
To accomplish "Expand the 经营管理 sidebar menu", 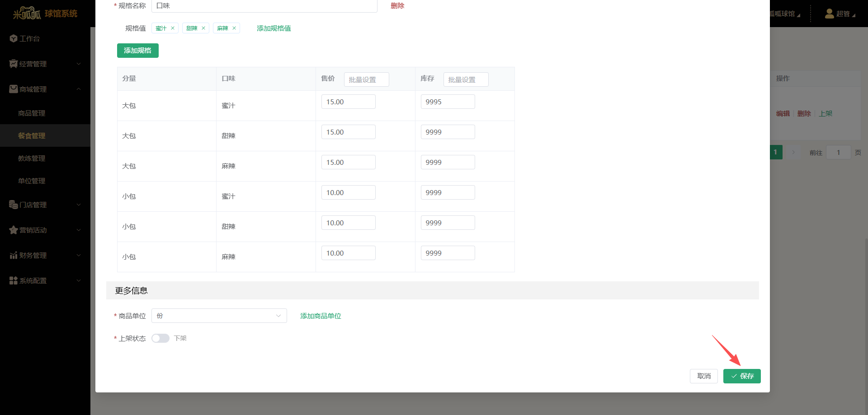I will (x=45, y=64).
